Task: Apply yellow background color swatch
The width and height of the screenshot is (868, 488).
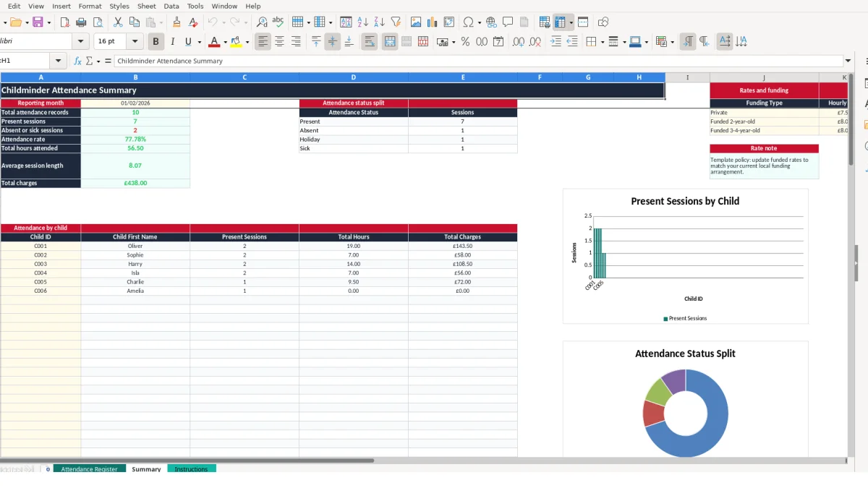Action: click(236, 42)
